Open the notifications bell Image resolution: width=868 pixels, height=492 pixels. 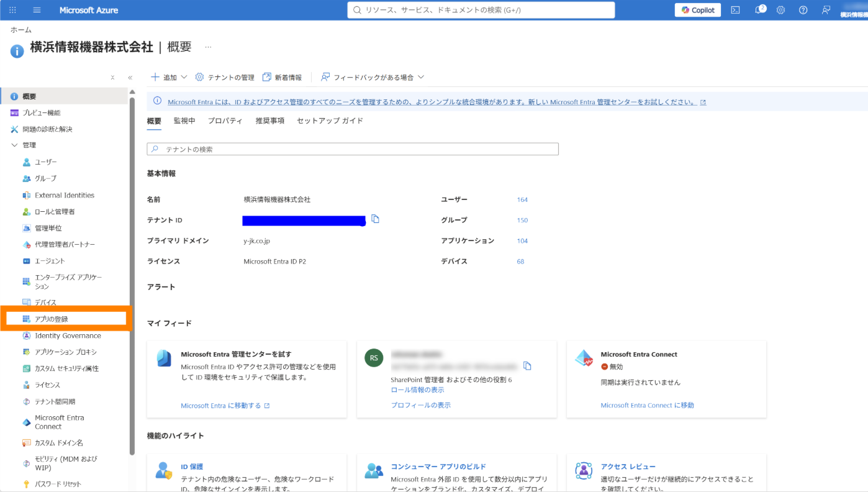coord(759,10)
